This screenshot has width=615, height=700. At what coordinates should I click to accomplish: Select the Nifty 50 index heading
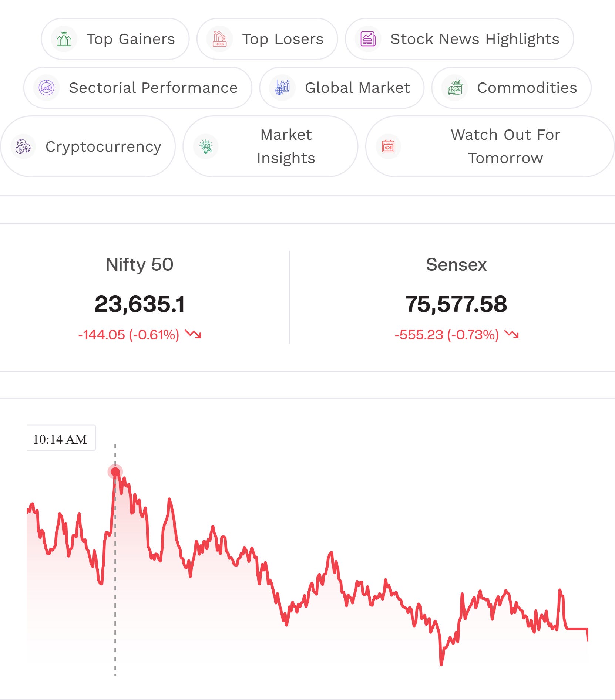140,265
